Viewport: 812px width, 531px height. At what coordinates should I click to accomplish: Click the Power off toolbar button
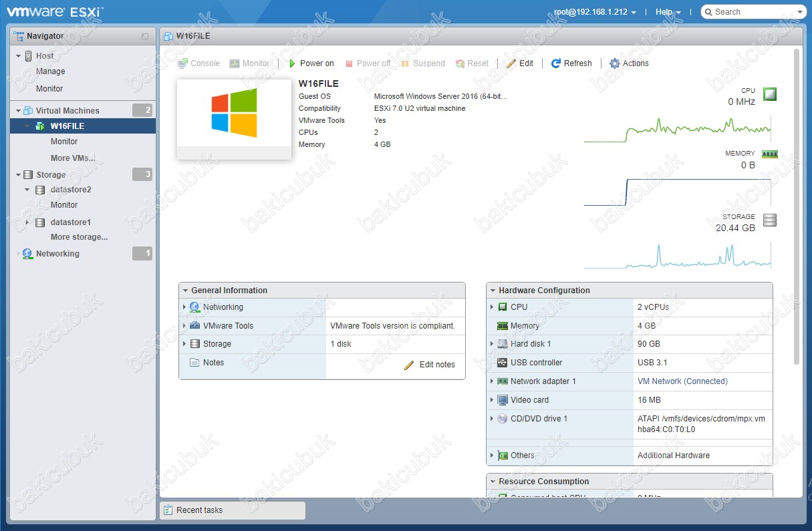[368, 63]
